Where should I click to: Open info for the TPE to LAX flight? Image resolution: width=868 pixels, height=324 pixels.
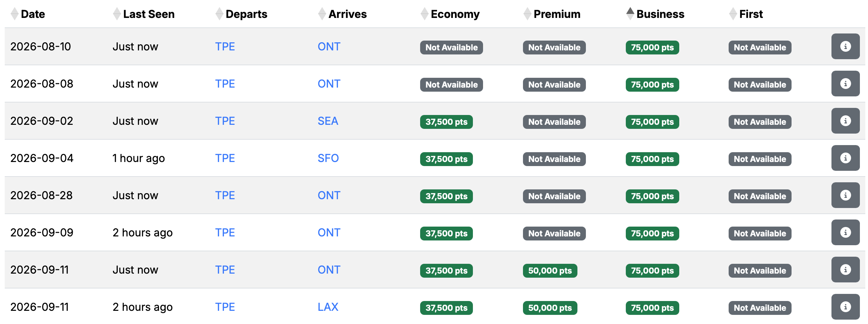(x=845, y=307)
